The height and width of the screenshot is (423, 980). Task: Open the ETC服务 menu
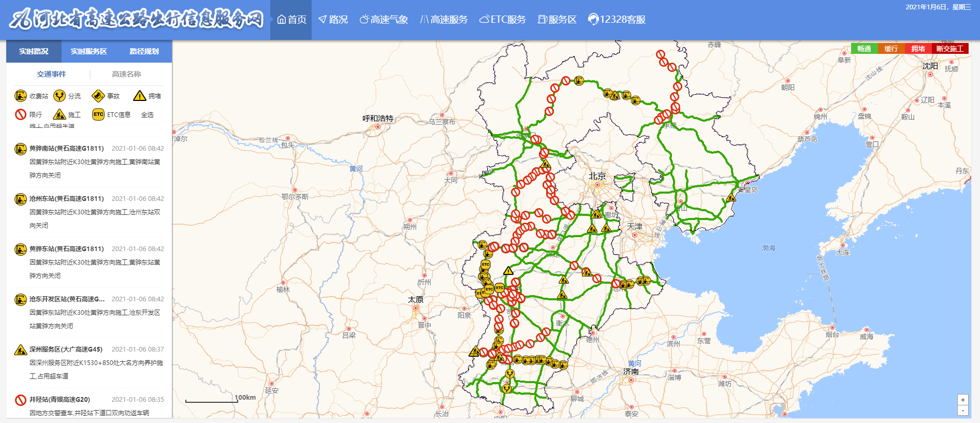coord(502,20)
